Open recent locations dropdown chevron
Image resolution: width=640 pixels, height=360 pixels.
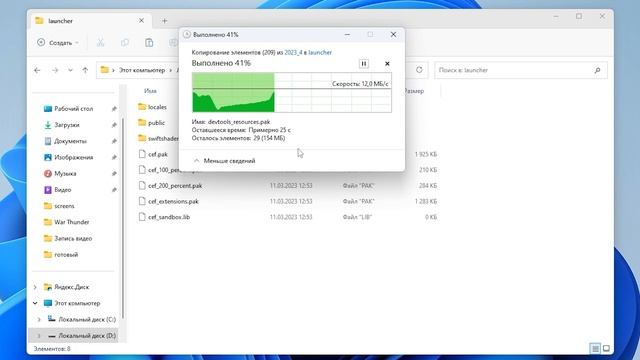[70, 70]
